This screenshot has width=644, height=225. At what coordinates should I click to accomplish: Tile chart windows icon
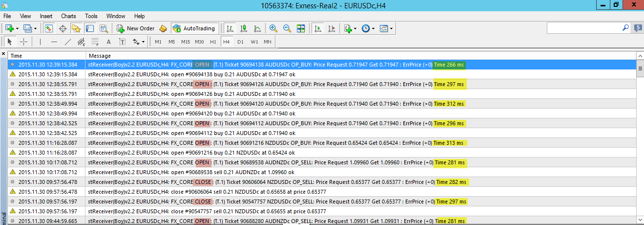click(301, 28)
